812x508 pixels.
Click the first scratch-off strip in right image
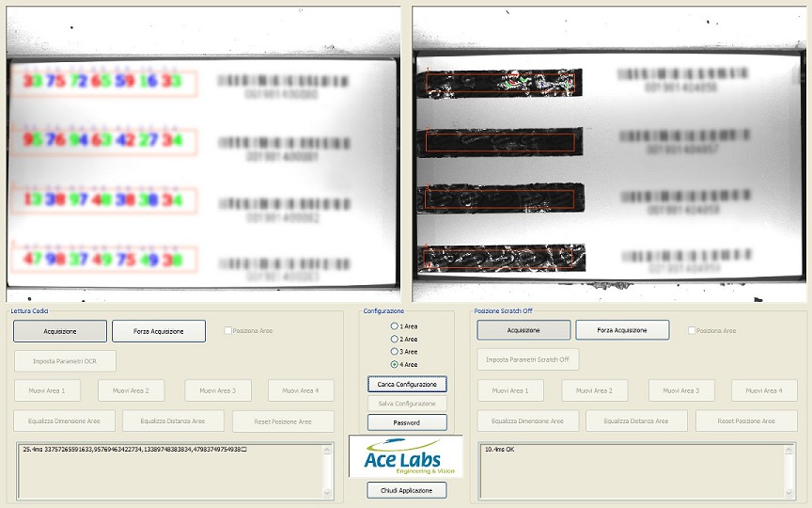point(500,83)
